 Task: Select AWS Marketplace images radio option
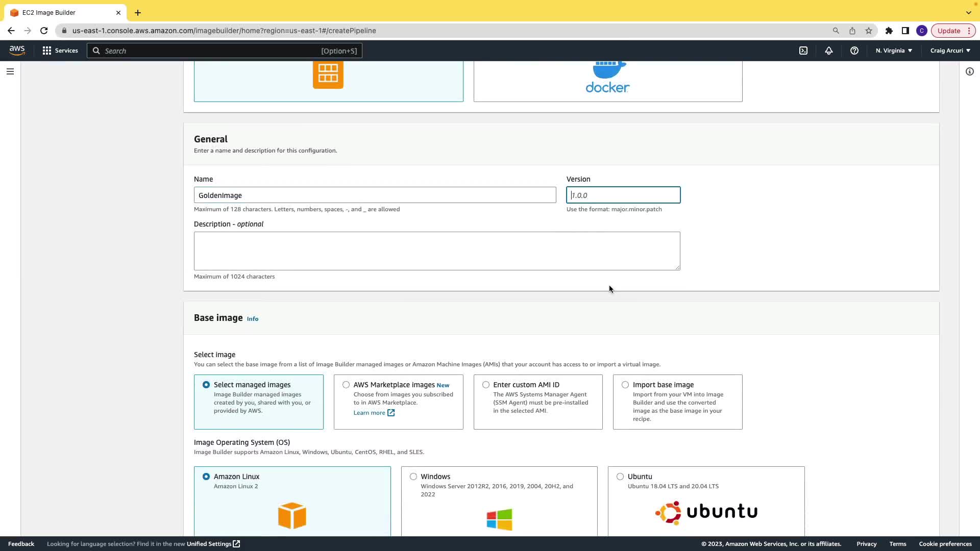click(347, 385)
